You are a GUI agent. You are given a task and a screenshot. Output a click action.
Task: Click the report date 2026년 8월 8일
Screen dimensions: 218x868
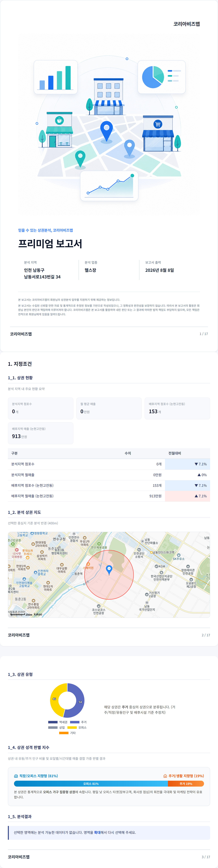click(x=159, y=270)
